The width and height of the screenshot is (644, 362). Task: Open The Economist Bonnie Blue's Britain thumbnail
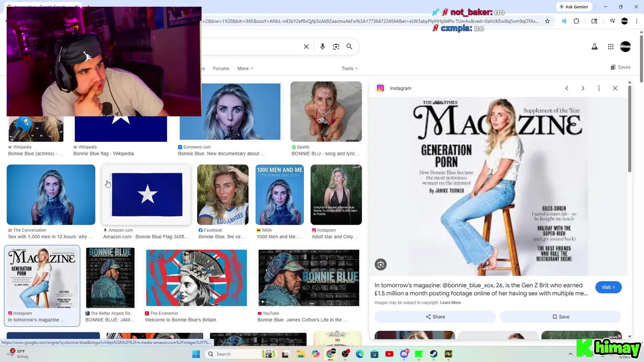[x=196, y=278]
